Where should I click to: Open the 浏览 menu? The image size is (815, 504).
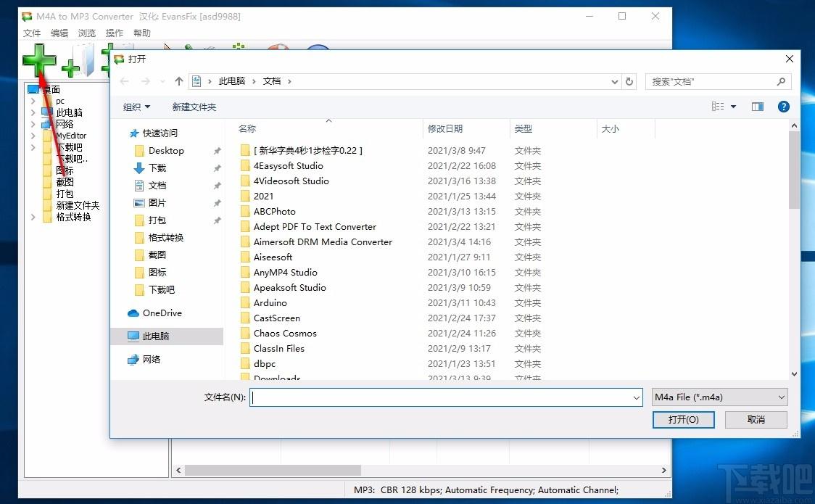coord(87,33)
